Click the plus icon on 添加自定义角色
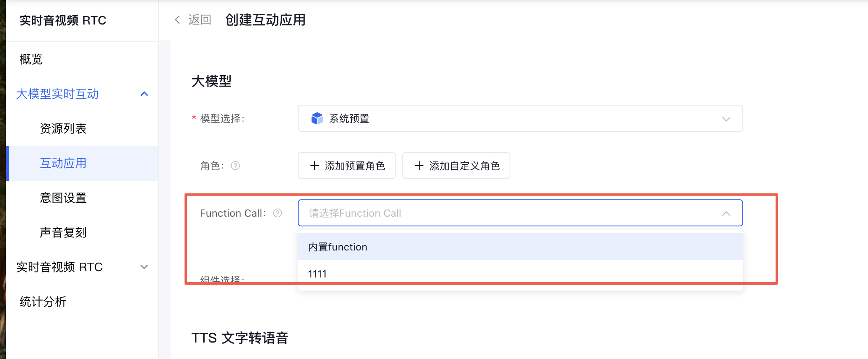 pyautogui.click(x=419, y=166)
